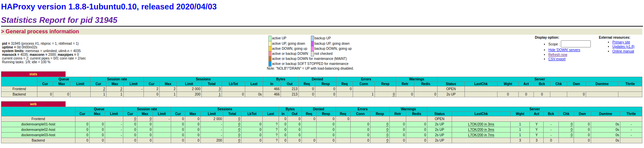644x148 pixels.
Task: Click the Dwntme column header in stats table
Action: [602, 84]
